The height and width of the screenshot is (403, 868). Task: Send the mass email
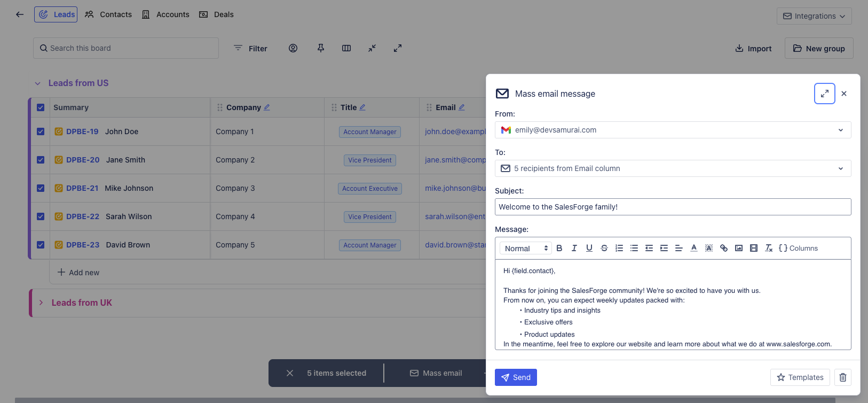[516, 377]
